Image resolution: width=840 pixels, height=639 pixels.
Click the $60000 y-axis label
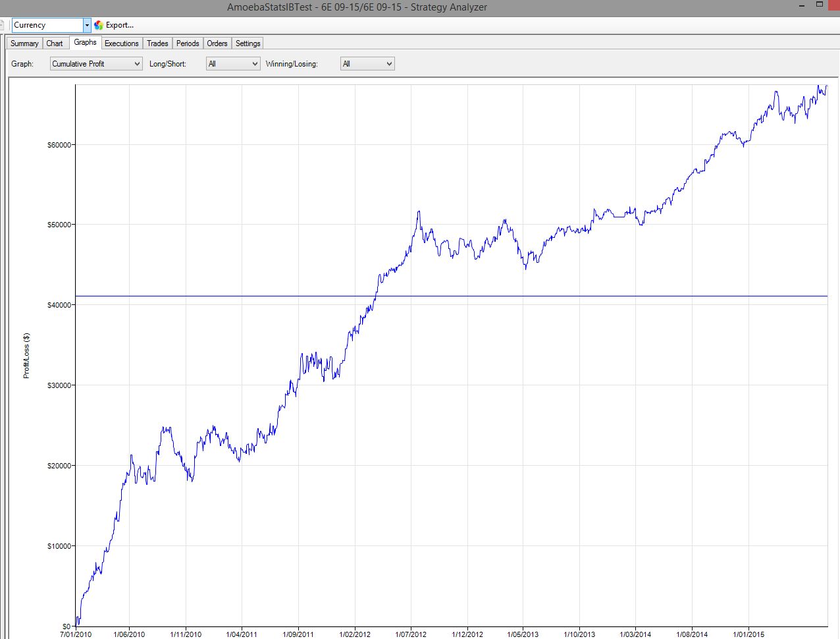[x=59, y=145]
